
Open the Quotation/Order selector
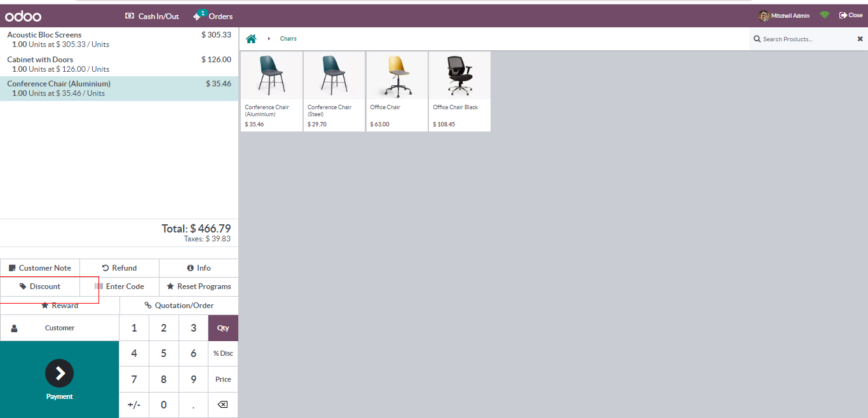coord(179,306)
